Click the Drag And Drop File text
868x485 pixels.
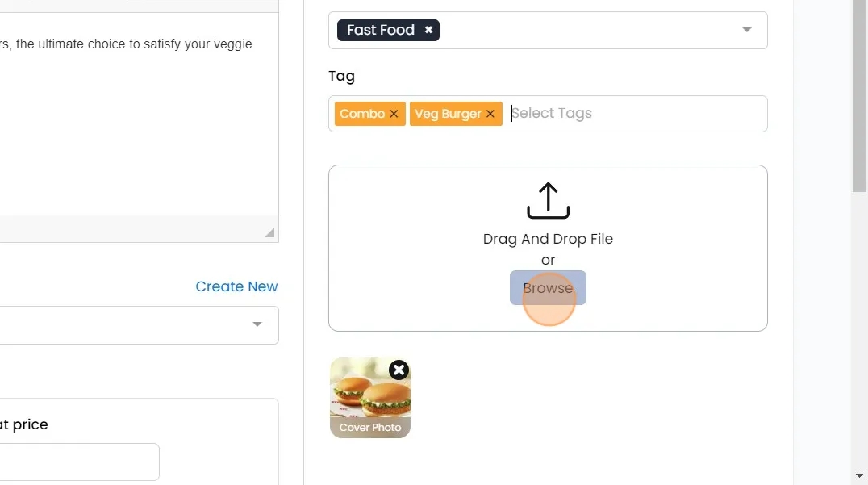pyautogui.click(x=548, y=239)
